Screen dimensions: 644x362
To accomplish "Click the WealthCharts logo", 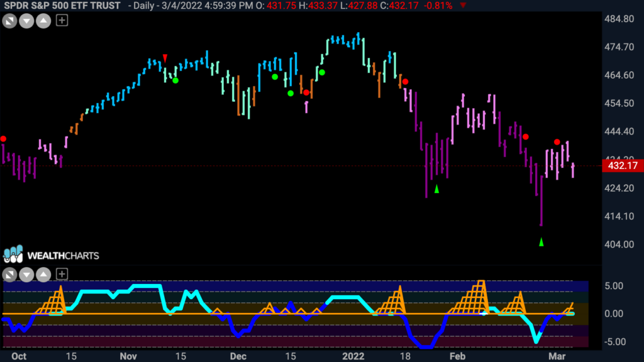I will [51, 255].
